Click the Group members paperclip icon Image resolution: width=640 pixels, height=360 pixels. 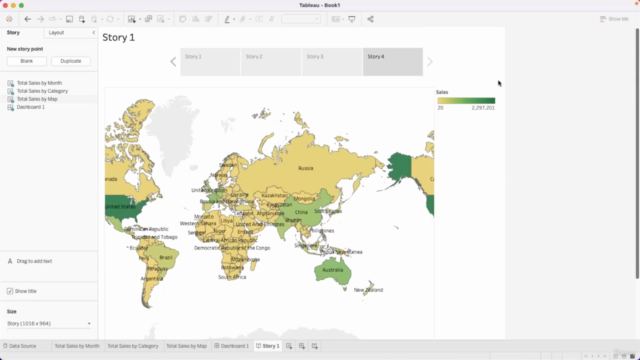[x=243, y=19]
